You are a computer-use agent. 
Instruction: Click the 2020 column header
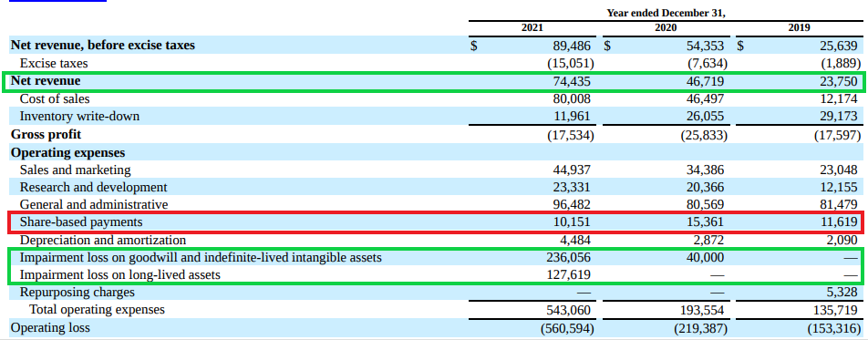tap(666, 27)
